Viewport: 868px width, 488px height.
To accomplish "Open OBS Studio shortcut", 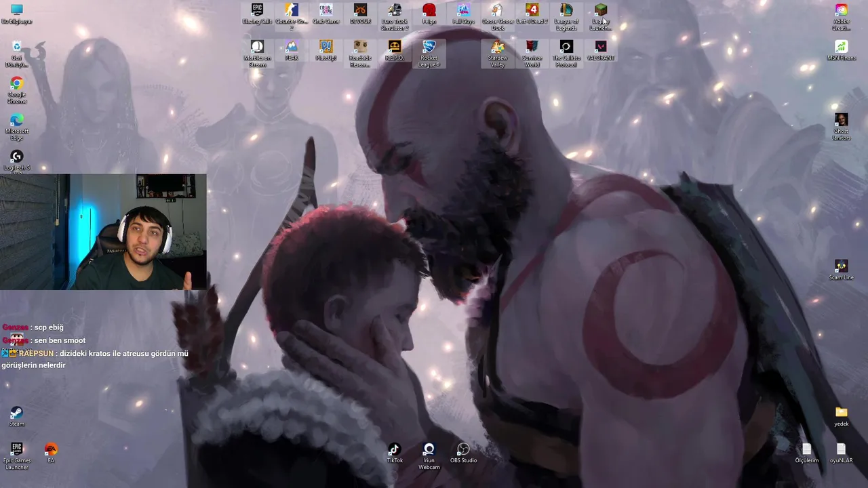I will tap(463, 453).
